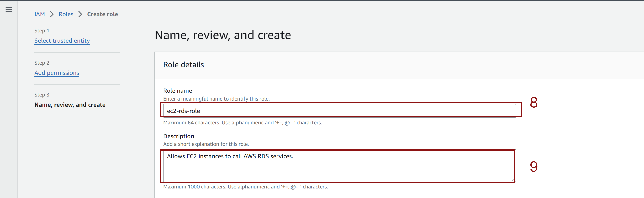Screen dimensions: 644x198
Task: Click 'Maximum 1000 characters' hint text
Action: pyautogui.click(x=245, y=187)
